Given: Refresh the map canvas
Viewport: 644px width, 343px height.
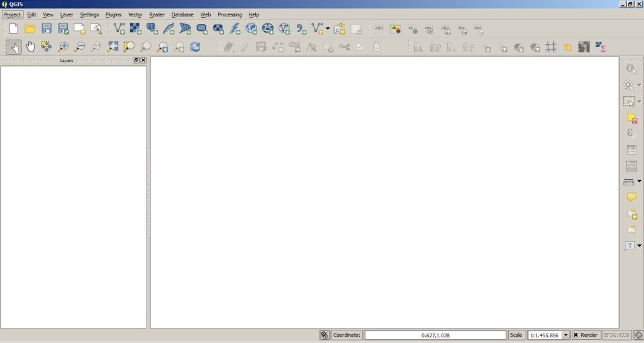Looking at the screenshot, I should tap(195, 47).
